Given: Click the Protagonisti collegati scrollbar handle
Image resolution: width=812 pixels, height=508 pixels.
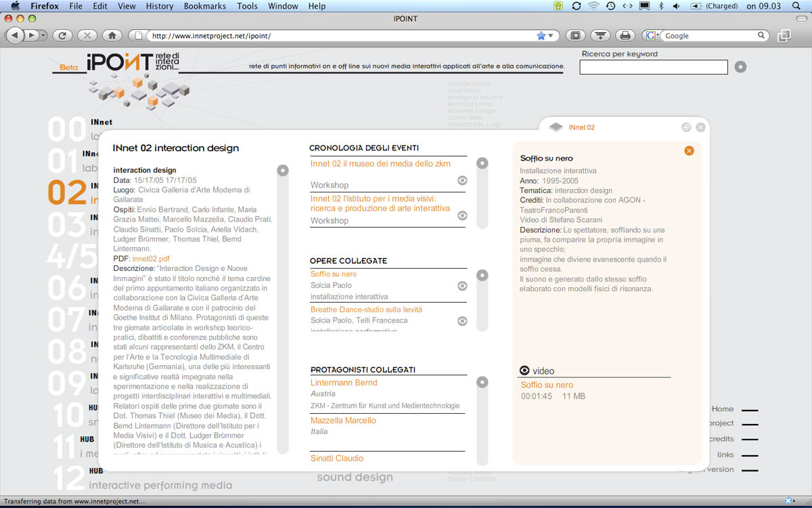Looking at the screenshot, I should tap(482, 382).
